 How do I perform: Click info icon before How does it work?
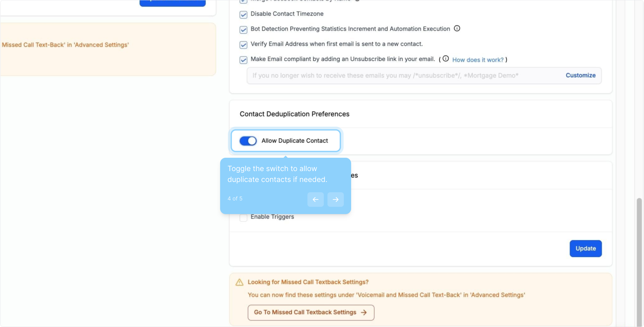(445, 59)
